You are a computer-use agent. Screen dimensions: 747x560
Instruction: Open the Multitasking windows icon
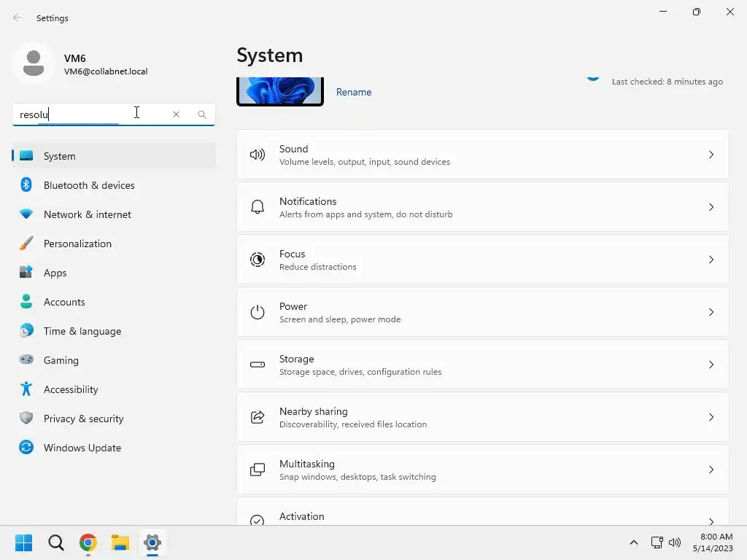[258, 470]
